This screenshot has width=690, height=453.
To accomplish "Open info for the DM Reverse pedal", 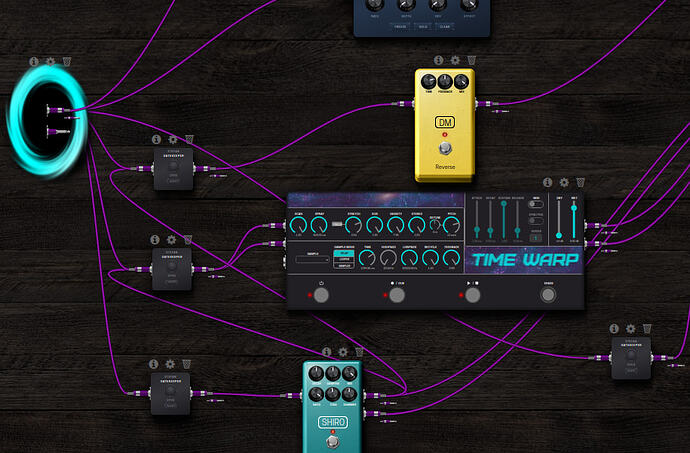I will click(438, 60).
